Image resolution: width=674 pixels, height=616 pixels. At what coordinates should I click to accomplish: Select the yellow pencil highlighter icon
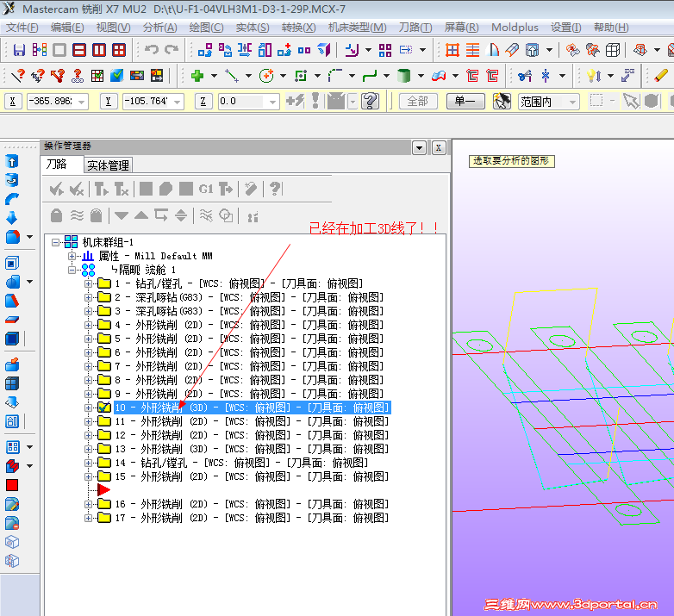[660, 76]
